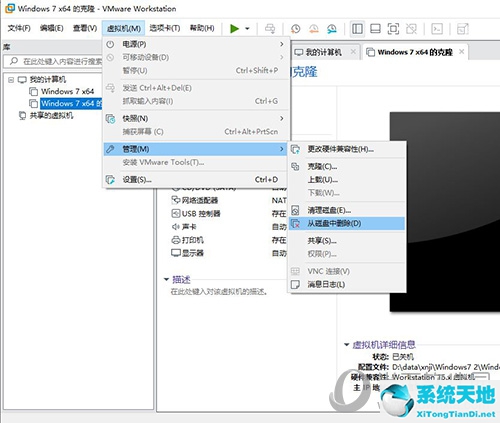Click the Revert to Snapshot icon
Image resolution: width=500 pixels, height=423 pixels.
(314, 29)
